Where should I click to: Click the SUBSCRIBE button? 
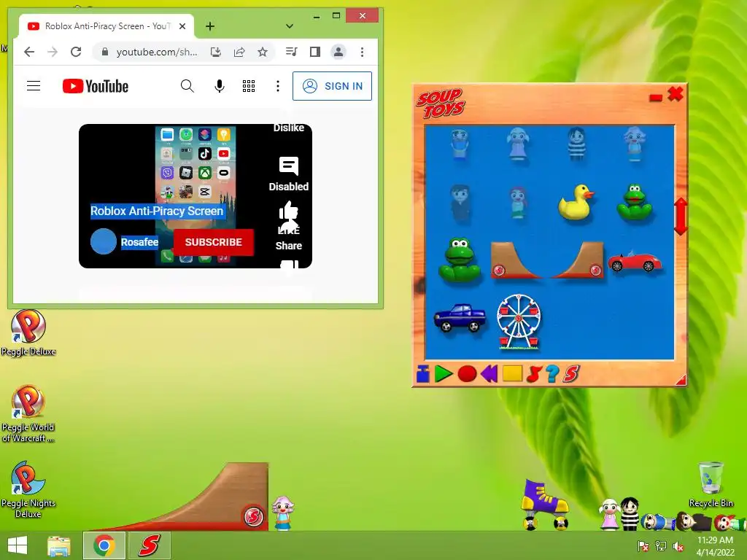pyautogui.click(x=214, y=242)
